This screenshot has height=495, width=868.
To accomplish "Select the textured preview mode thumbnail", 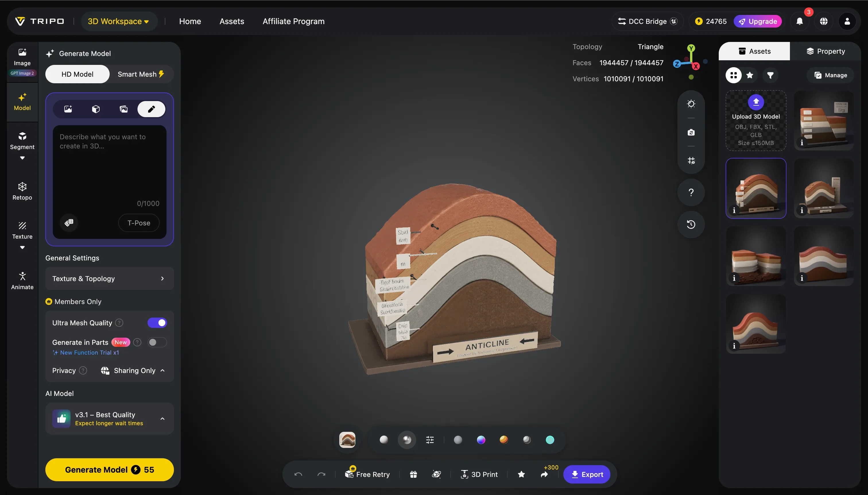I will click(x=347, y=440).
